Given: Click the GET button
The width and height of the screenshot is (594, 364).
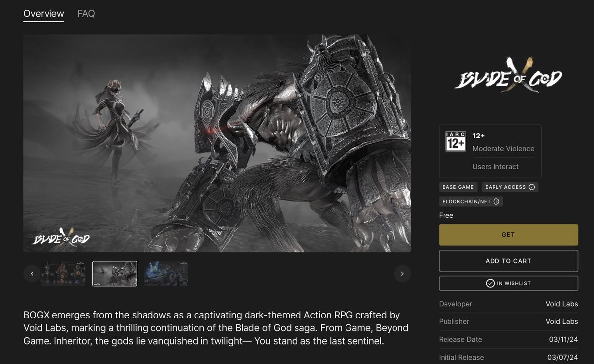Looking at the screenshot, I should coord(508,235).
